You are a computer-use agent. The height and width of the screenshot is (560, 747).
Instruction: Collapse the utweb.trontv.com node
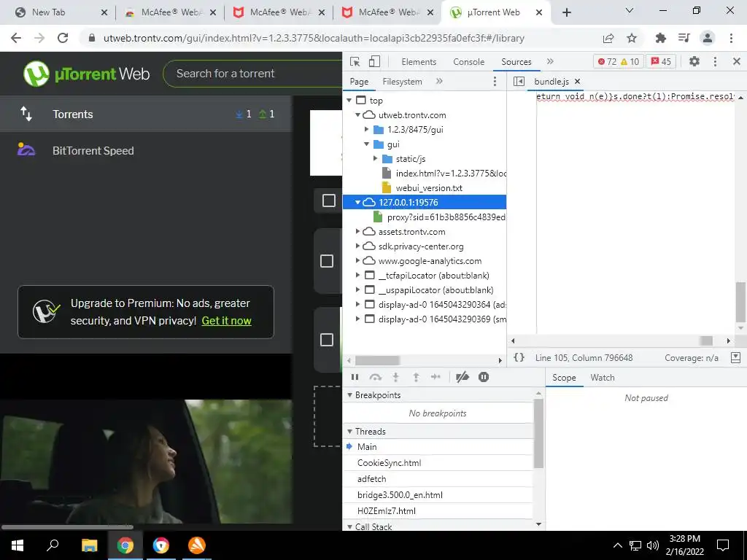[x=357, y=114]
